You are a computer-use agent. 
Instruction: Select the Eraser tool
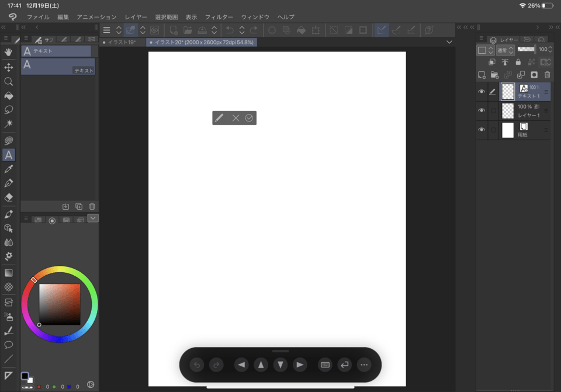coord(9,197)
